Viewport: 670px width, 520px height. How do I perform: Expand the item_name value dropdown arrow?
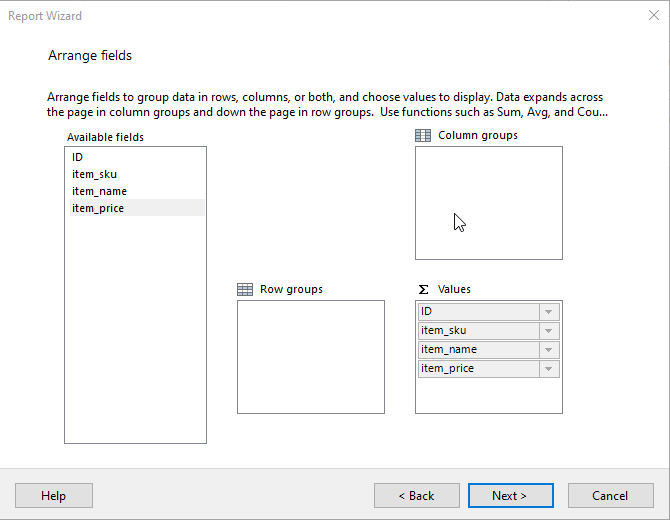[x=549, y=350]
